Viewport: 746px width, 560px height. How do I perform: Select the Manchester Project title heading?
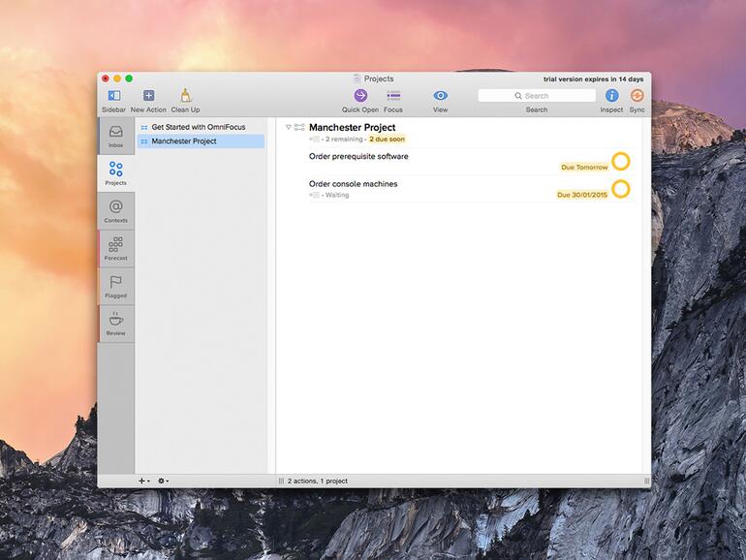click(x=352, y=128)
